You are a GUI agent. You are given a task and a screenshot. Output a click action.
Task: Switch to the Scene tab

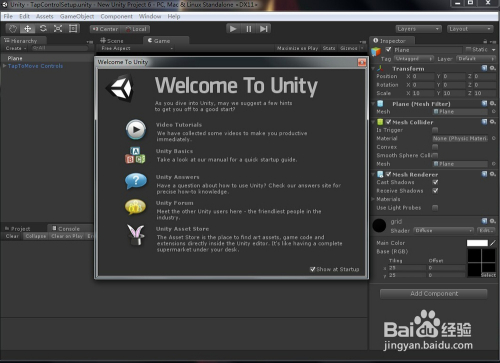click(x=112, y=41)
